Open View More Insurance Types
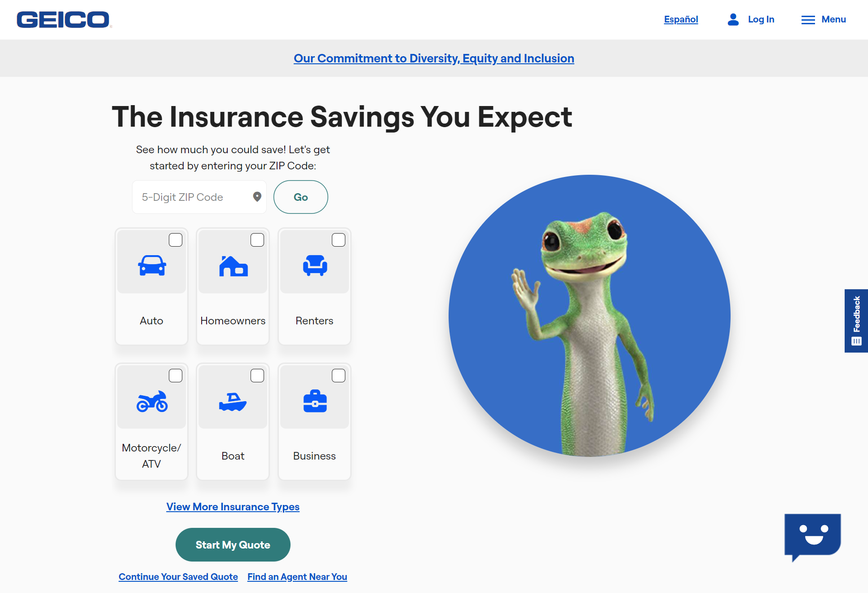 (233, 506)
